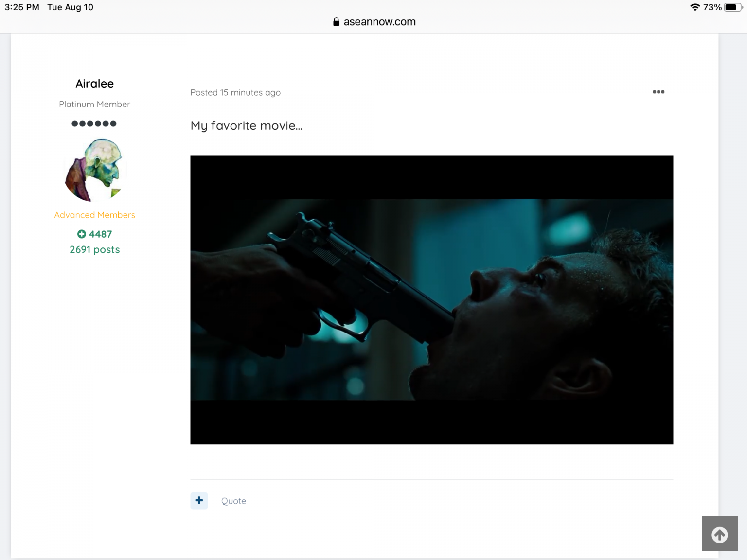Image resolution: width=747 pixels, height=560 pixels.
Task: Tap the battery indicator icon
Action: tap(733, 7)
